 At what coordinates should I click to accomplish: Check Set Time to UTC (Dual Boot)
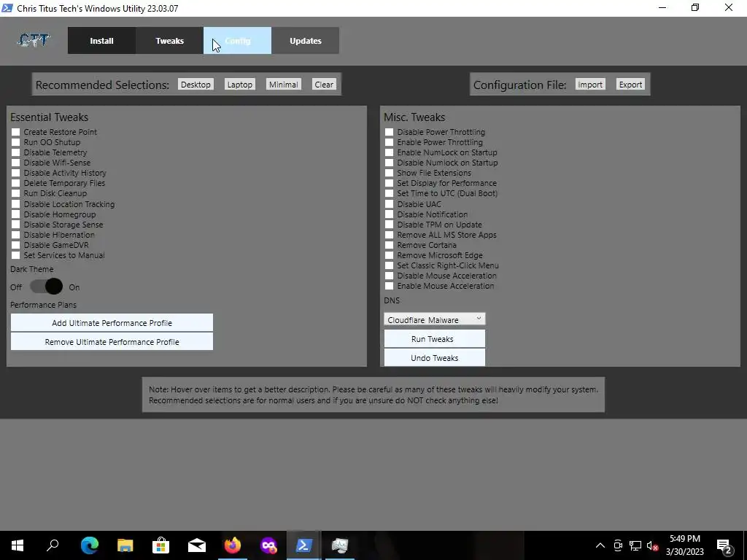click(x=390, y=193)
